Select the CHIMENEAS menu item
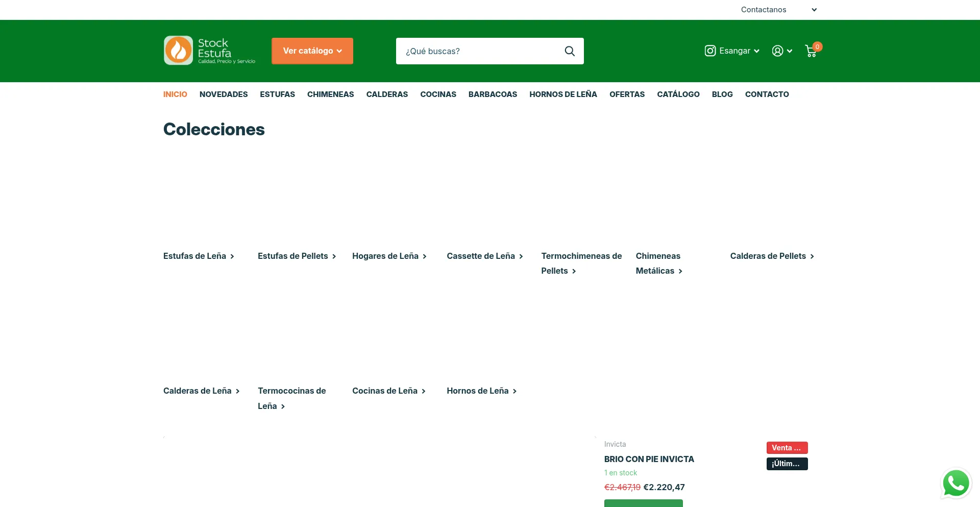 click(x=330, y=94)
